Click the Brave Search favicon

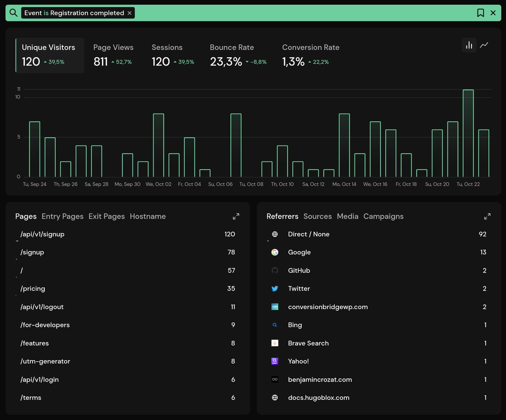tap(275, 343)
